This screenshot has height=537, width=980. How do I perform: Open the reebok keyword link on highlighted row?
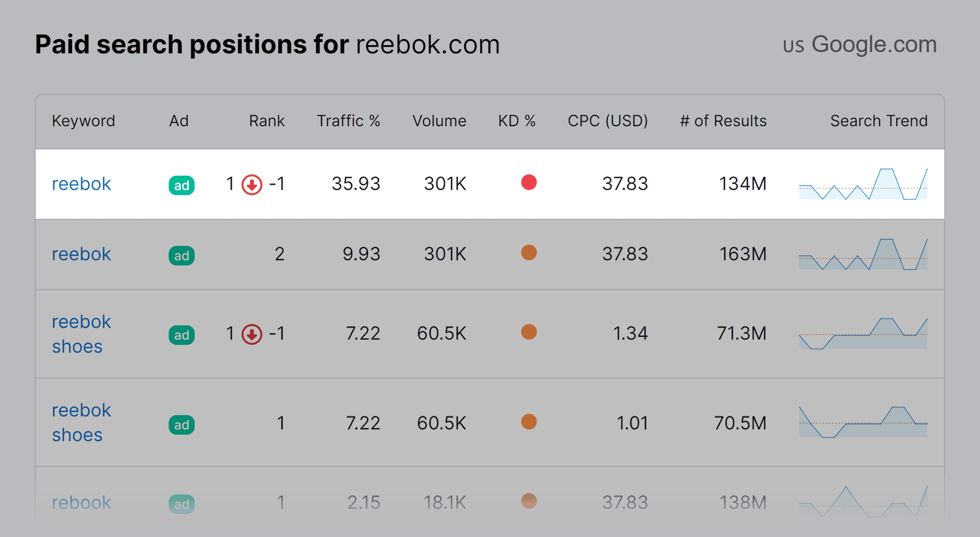[x=81, y=183]
